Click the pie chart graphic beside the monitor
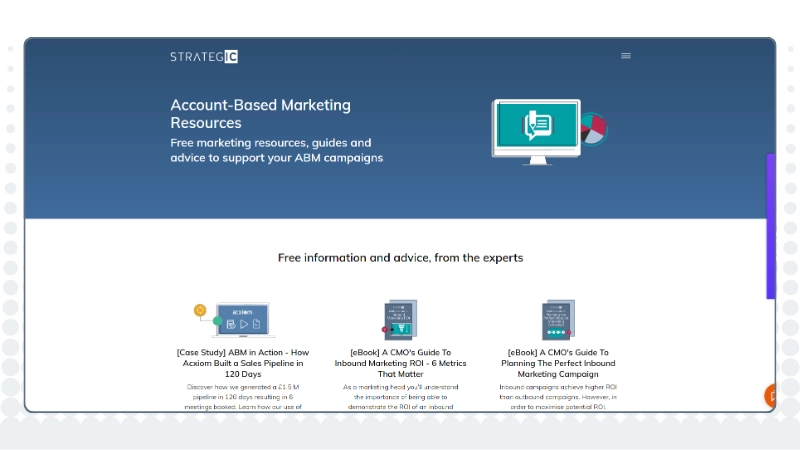800x450 pixels. click(594, 129)
